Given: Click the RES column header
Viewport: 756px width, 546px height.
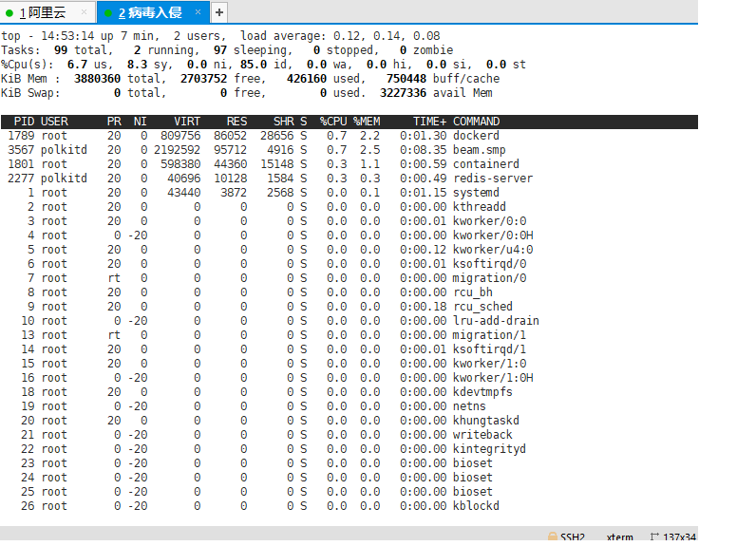Looking at the screenshot, I should pos(236,122).
